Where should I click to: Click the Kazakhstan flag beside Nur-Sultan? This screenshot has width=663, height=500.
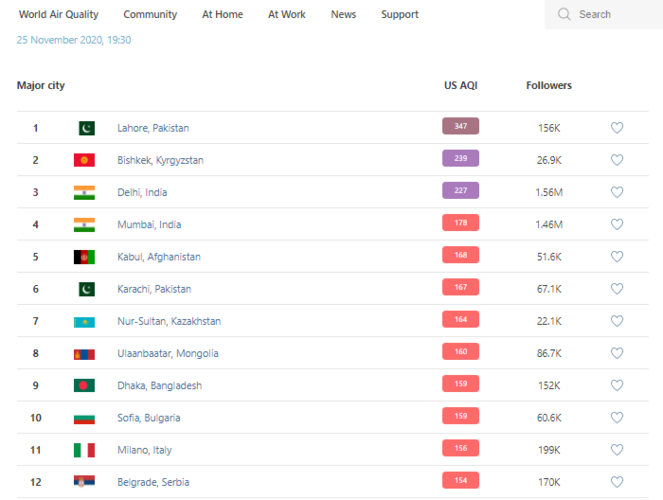[x=84, y=321]
